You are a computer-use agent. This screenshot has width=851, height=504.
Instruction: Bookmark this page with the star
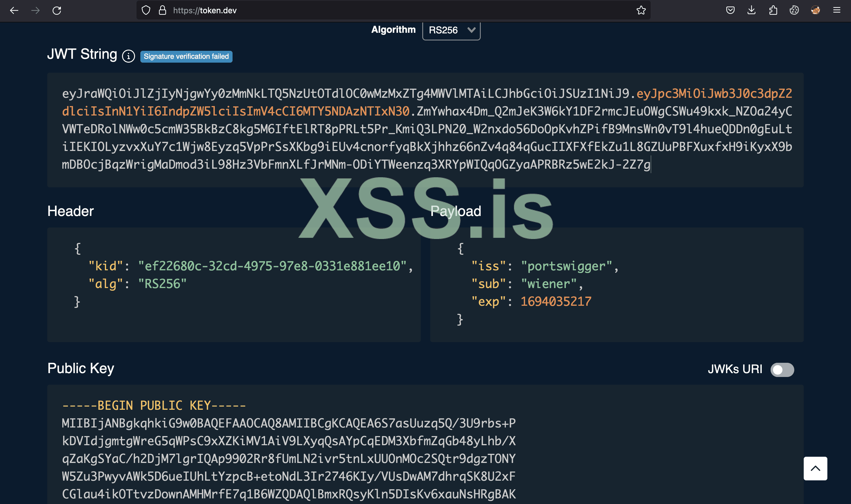pos(641,11)
